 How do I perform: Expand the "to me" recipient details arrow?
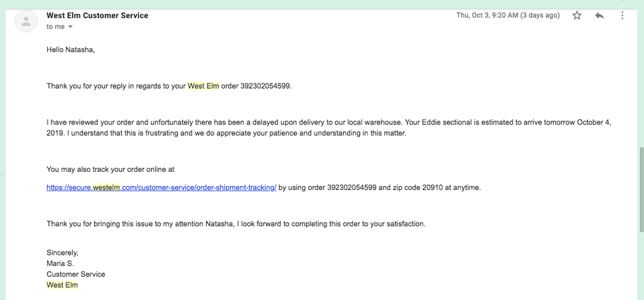70,27
